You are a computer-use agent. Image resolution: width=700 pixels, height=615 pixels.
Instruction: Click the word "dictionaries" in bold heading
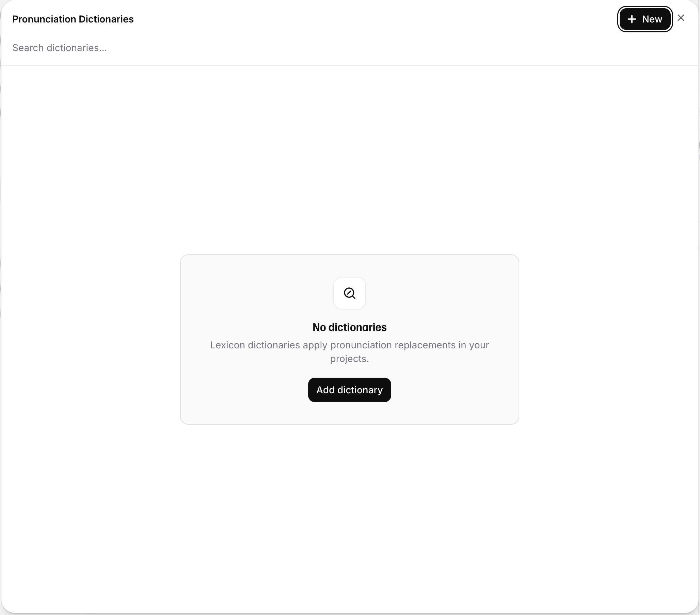pyautogui.click(x=357, y=327)
